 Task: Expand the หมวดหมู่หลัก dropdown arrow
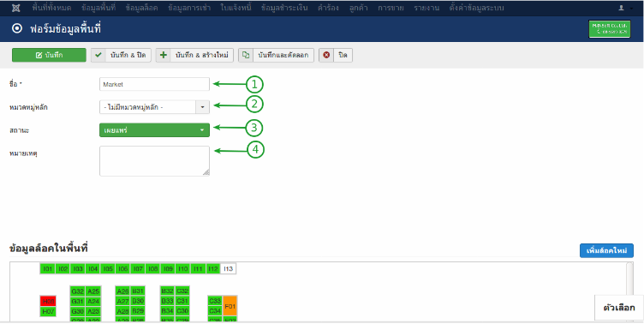pyautogui.click(x=202, y=107)
